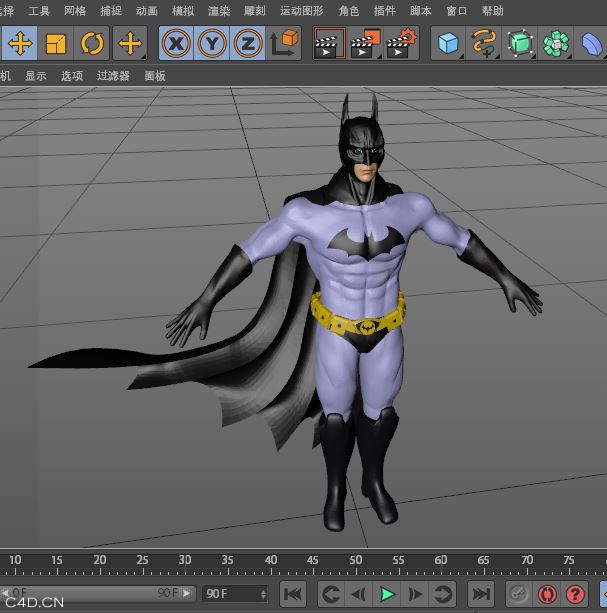Click the recent tools plus icon
This screenshot has width=607, height=613.
[x=130, y=43]
